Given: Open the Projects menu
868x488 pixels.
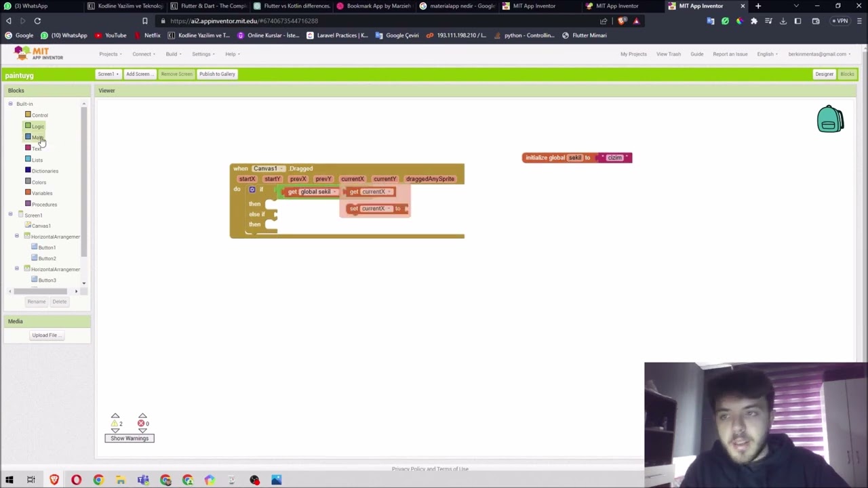Looking at the screenshot, I should point(109,54).
